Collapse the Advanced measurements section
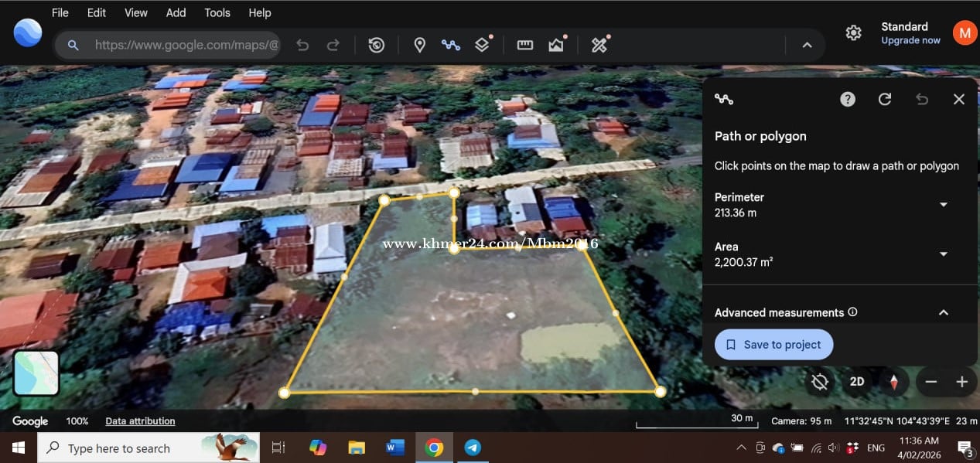The height and width of the screenshot is (463, 980). pos(943,312)
